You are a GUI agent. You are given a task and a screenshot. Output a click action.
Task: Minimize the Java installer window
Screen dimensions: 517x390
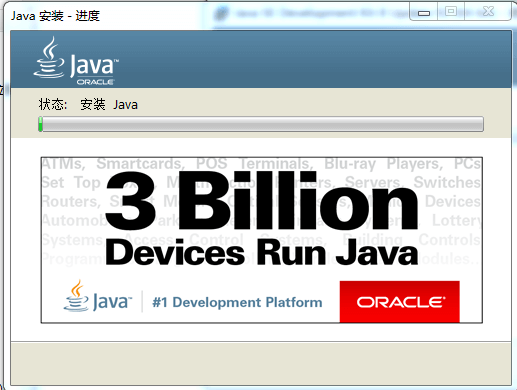[424, 12]
